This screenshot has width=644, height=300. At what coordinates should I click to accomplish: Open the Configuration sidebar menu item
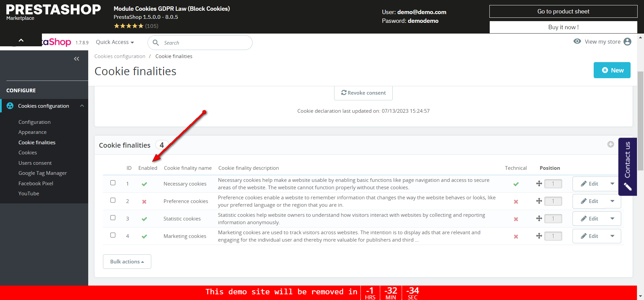35,122
